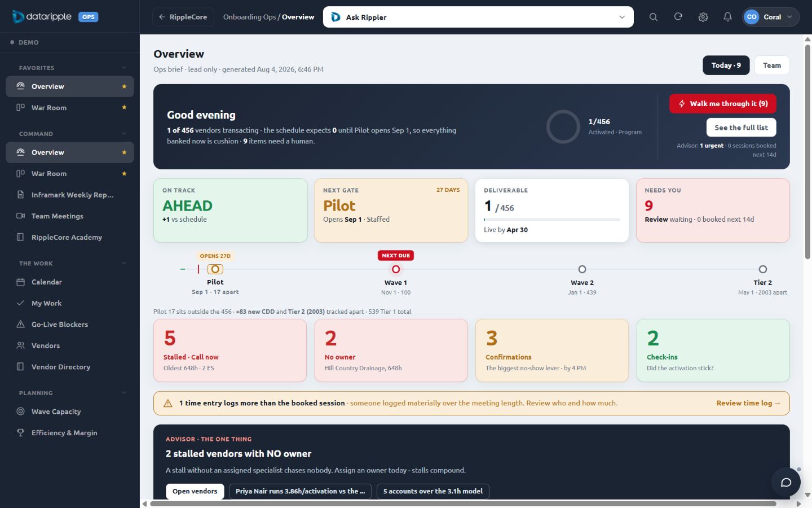Toggle star on War Room under Command
The width and height of the screenshot is (812, 508).
point(124,173)
